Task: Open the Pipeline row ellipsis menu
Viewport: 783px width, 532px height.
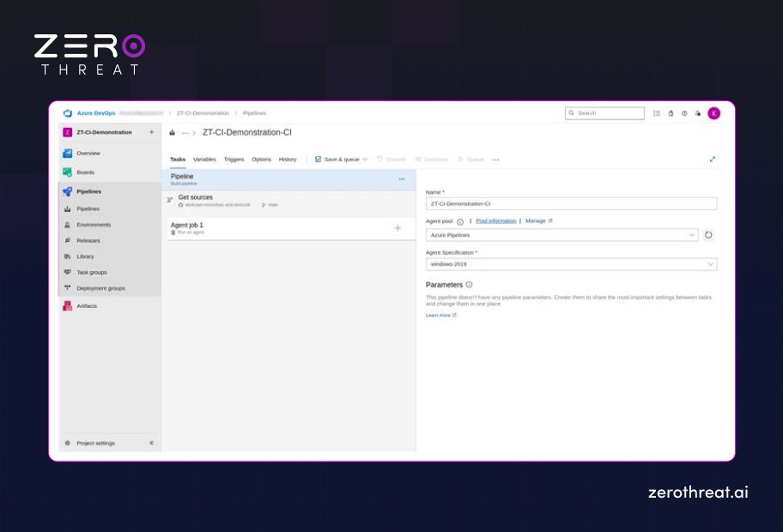Action: [402, 179]
